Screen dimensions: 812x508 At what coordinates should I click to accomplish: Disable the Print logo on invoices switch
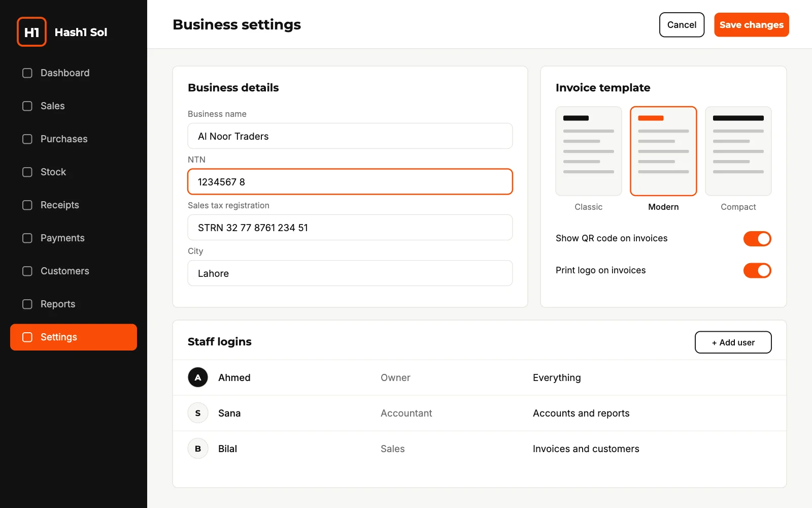757,271
